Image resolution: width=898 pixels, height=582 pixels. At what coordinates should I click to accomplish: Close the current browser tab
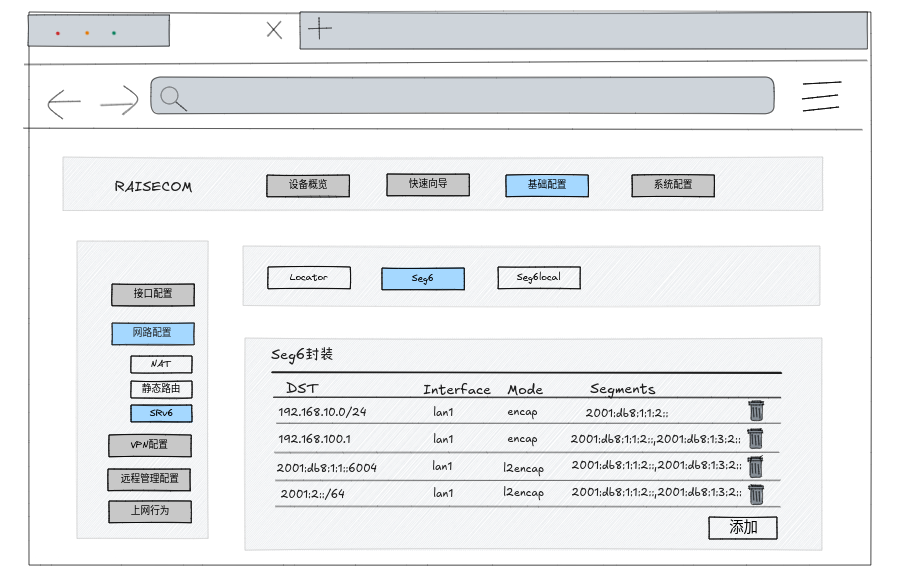[x=274, y=30]
